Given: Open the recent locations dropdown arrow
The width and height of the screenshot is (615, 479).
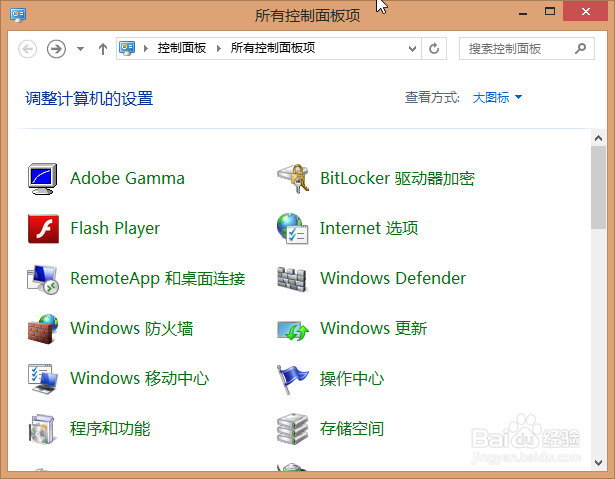Looking at the screenshot, I should 80,49.
